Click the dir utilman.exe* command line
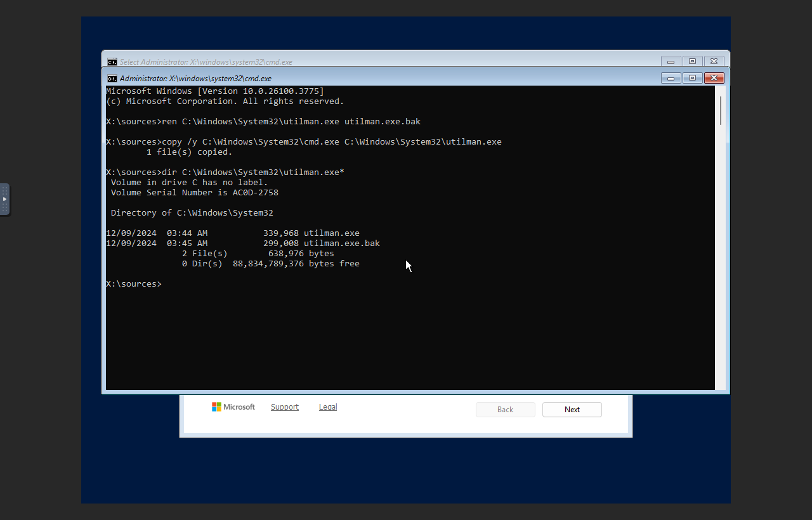812x520 pixels. point(225,172)
